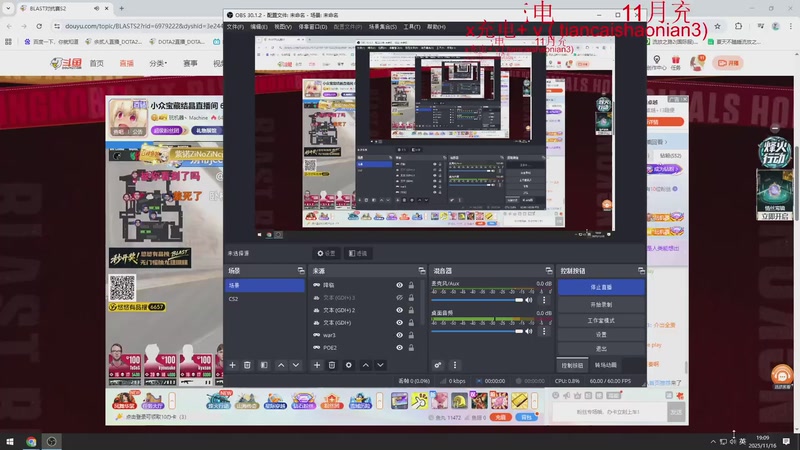The width and height of the screenshot is (800, 450).
Task: Open Chrome extensions puzzle icon
Action: [738, 26]
